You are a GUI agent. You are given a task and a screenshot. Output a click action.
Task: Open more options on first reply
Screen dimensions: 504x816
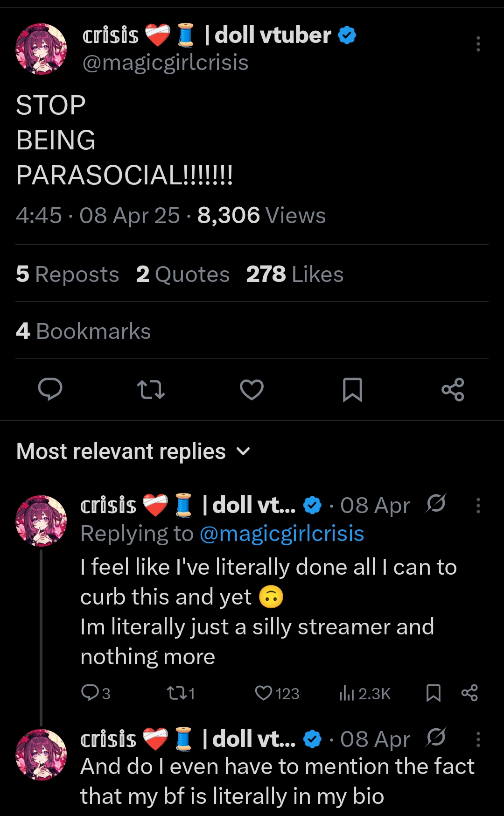point(478,506)
